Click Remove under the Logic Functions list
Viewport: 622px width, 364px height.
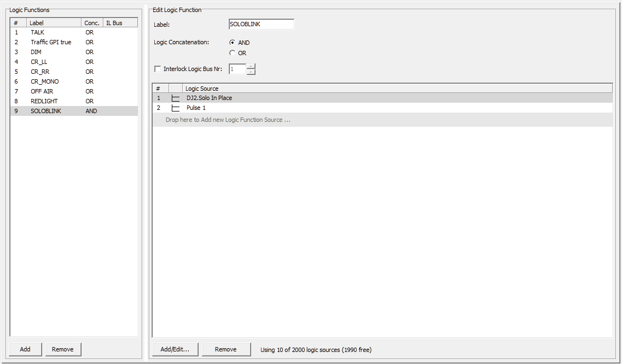pyautogui.click(x=63, y=349)
